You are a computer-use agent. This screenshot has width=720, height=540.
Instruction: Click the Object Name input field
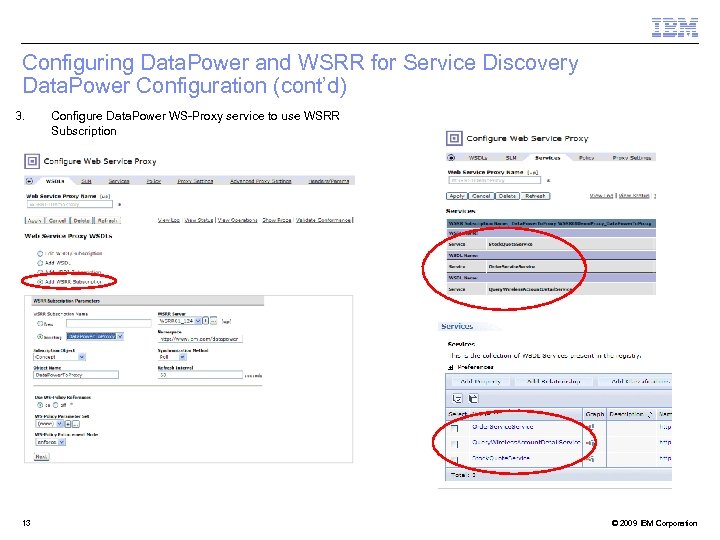[x=76, y=375]
